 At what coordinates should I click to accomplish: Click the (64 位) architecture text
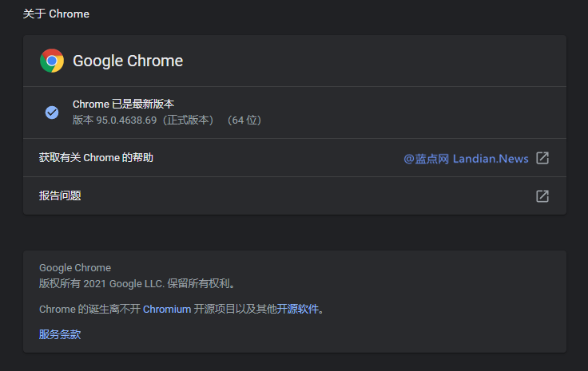coord(242,120)
